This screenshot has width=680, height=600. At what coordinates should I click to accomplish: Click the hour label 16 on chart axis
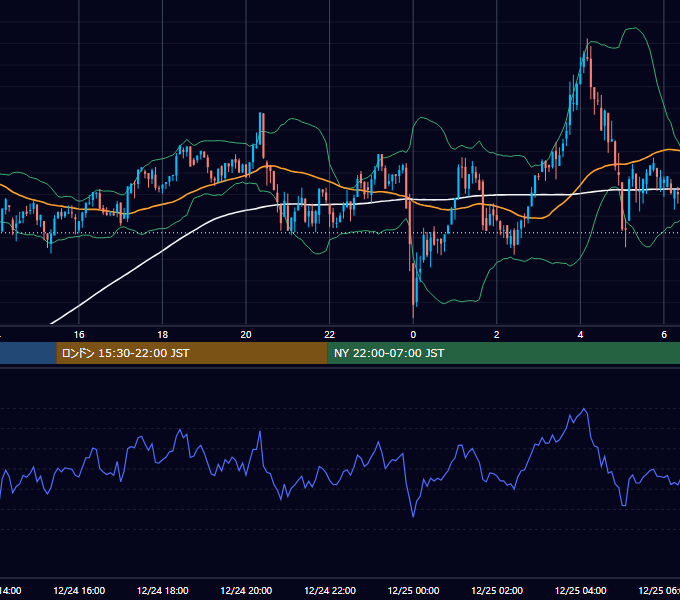pyautogui.click(x=79, y=335)
